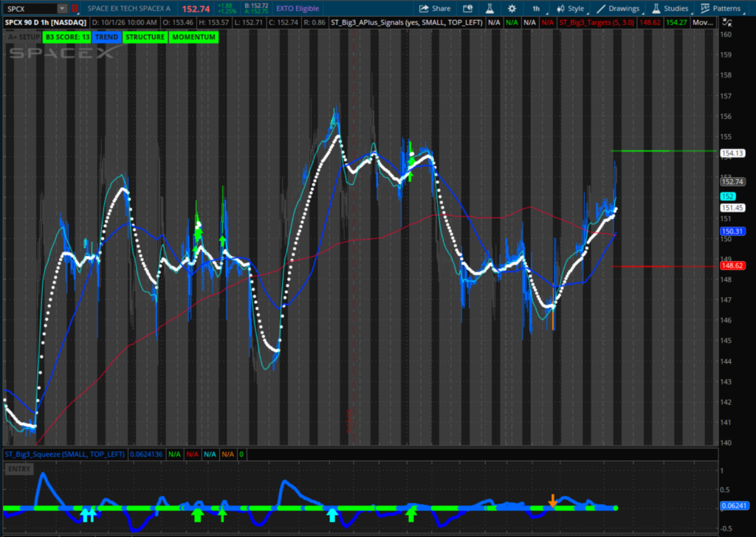756x537 pixels.
Task: Click the red 148.62 value in the study label row
Action: pos(650,22)
